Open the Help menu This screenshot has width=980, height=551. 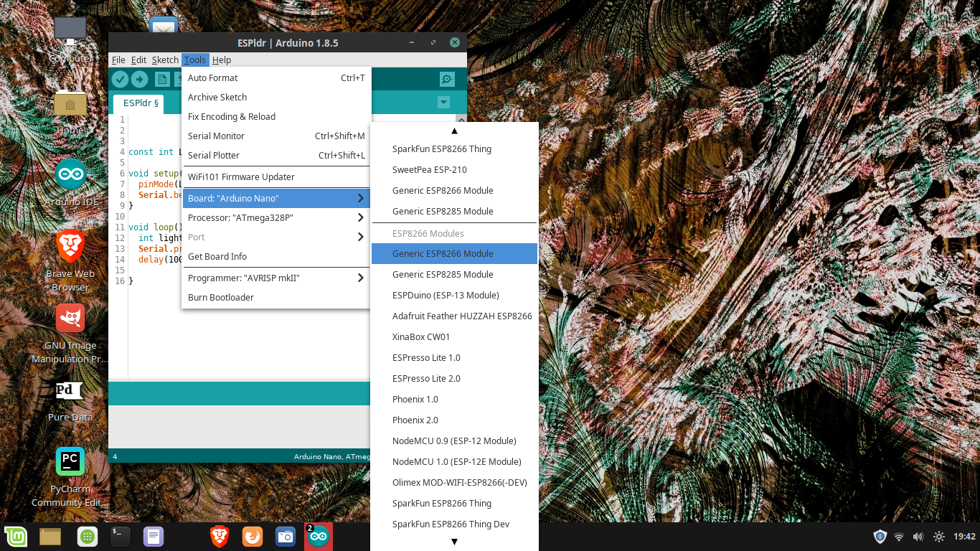(222, 60)
